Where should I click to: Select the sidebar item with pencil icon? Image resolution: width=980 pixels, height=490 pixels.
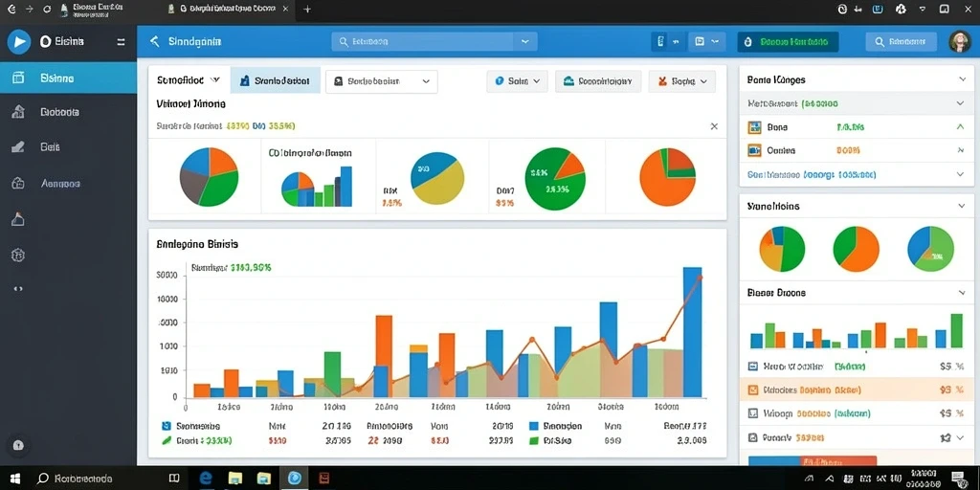(x=18, y=146)
